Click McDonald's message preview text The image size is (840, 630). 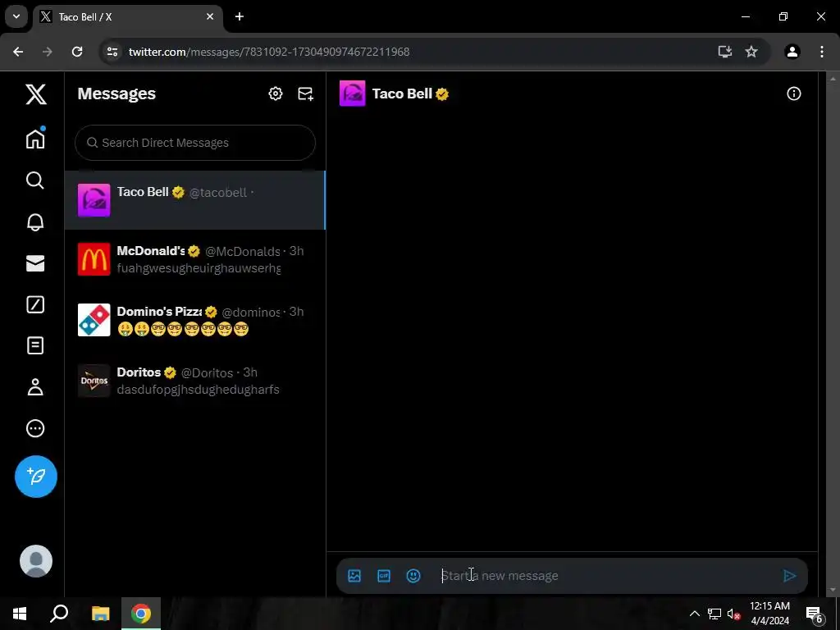tap(199, 268)
